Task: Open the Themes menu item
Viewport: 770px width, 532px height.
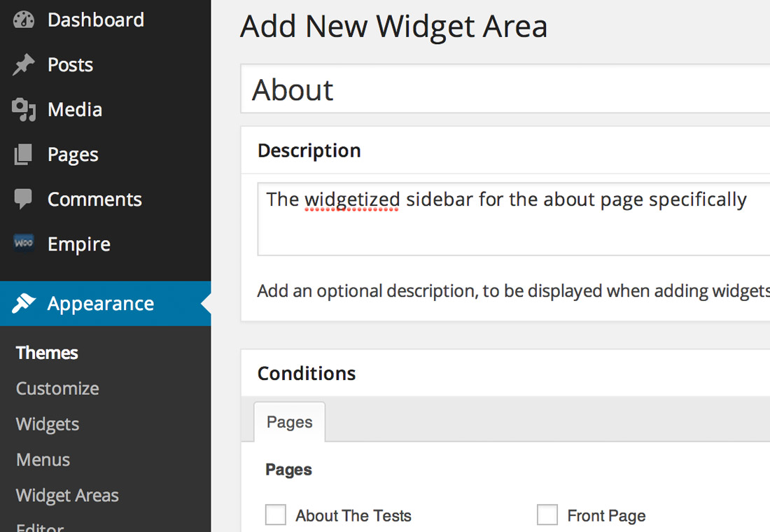Action: coord(46,352)
